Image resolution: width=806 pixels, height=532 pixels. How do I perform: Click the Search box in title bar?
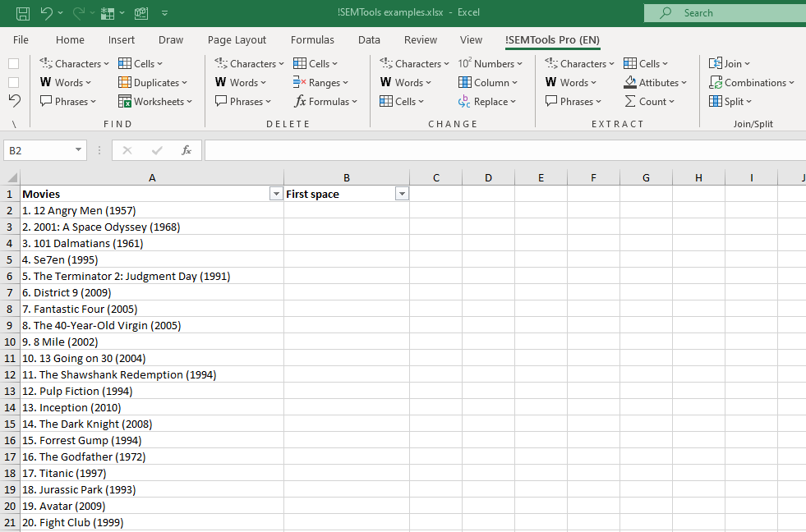(725, 13)
